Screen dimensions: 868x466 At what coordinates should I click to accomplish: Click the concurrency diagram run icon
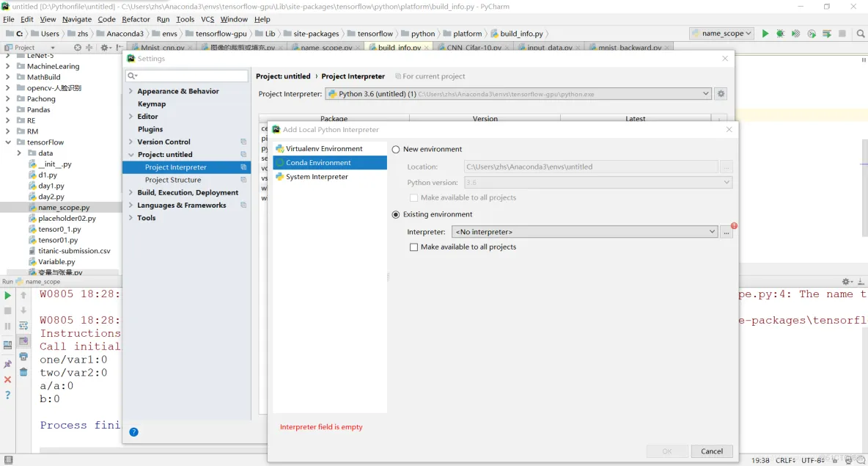pyautogui.click(x=827, y=34)
